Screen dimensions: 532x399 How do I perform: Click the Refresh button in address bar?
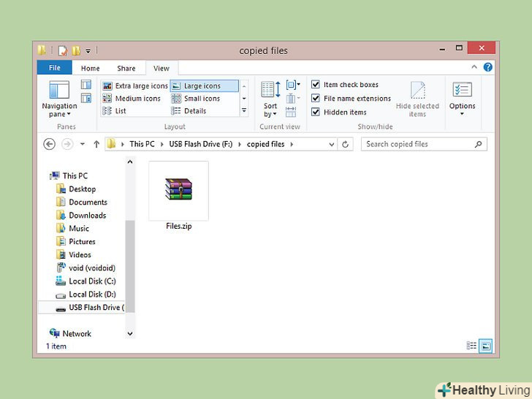346,145
